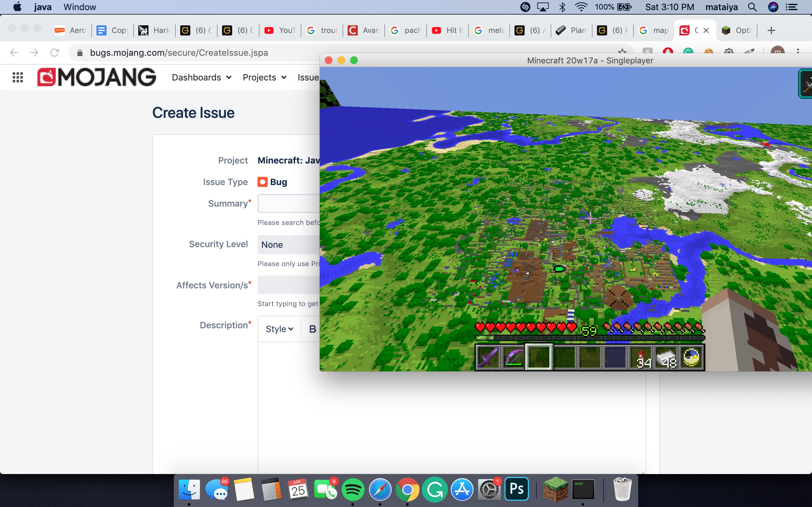Open Photoshop from the dock
This screenshot has width=812, height=507.
tap(516, 489)
